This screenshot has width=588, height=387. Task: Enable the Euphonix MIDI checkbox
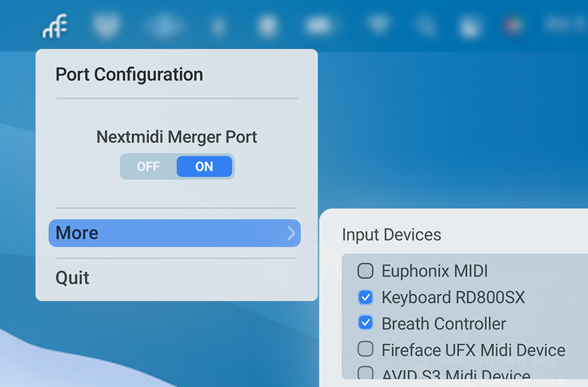(365, 271)
